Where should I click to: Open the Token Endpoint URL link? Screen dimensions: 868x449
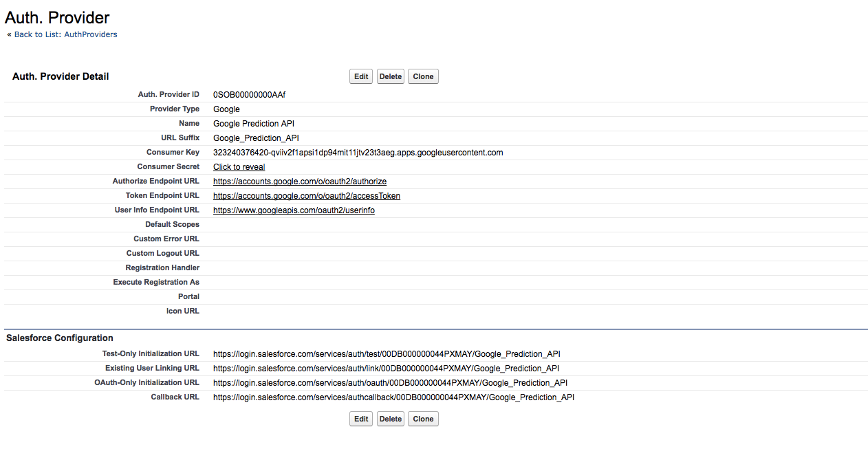tap(307, 196)
